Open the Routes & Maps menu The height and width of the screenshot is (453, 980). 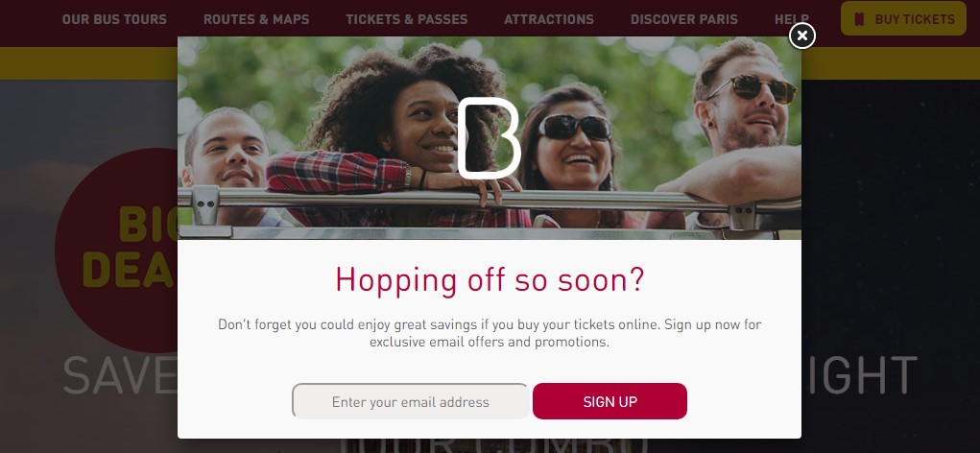256,19
